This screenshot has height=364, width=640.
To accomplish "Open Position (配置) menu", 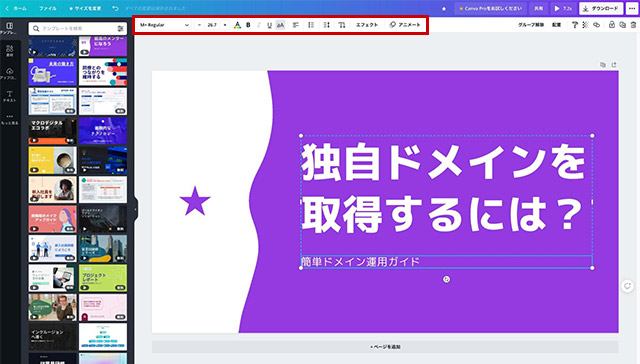I will pos(556,25).
